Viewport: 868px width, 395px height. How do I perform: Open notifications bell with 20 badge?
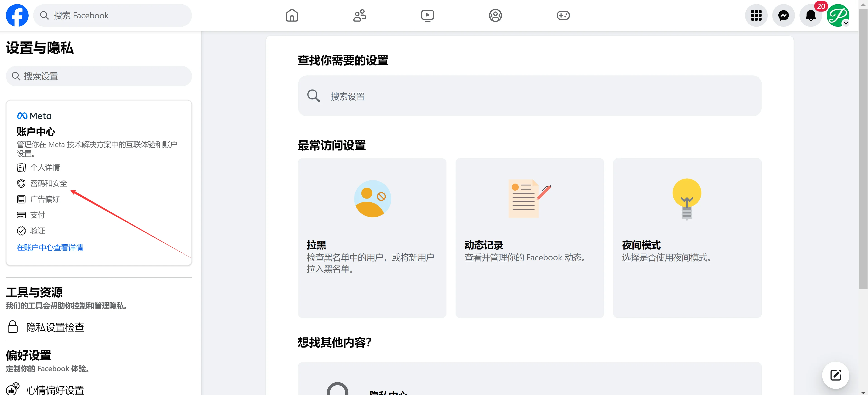[811, 15]
